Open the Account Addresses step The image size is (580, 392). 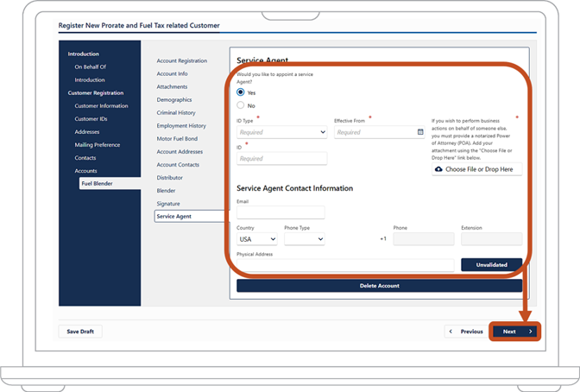tap(180, 152)
